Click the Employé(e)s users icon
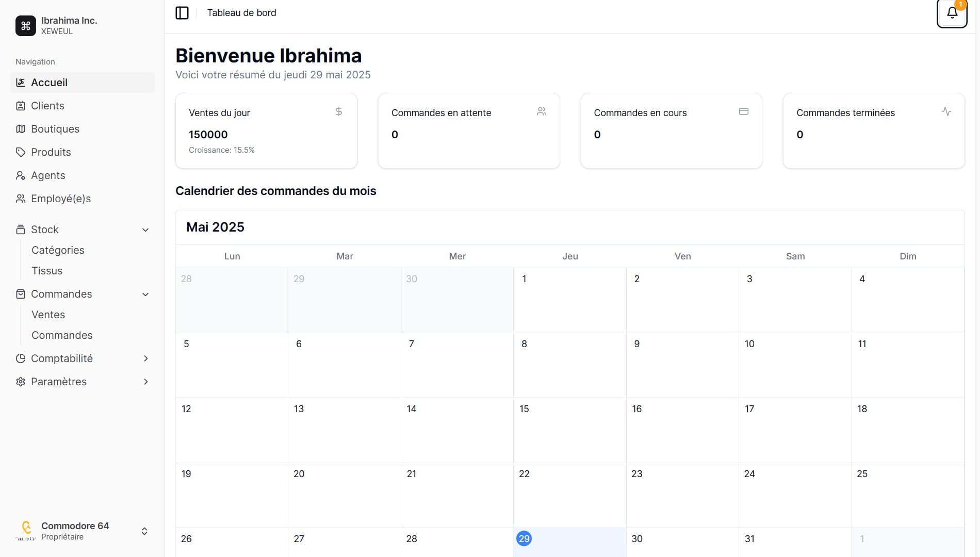Image resolution: width=980 pixels, height=557 pixels. (x=21, y=199)
